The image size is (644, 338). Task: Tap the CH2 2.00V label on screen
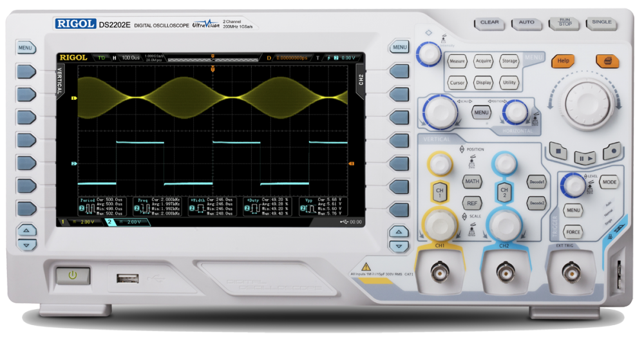click(x=129, y=222)
